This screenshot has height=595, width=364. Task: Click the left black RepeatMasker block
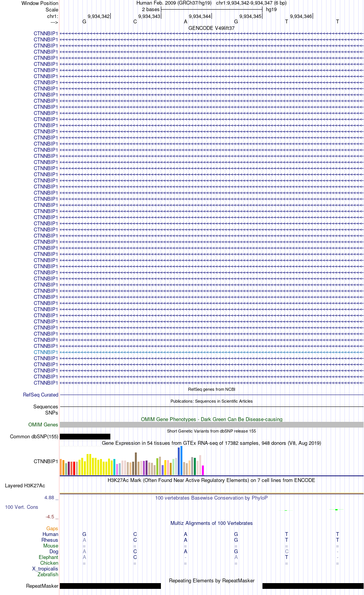tap(110, 586)
